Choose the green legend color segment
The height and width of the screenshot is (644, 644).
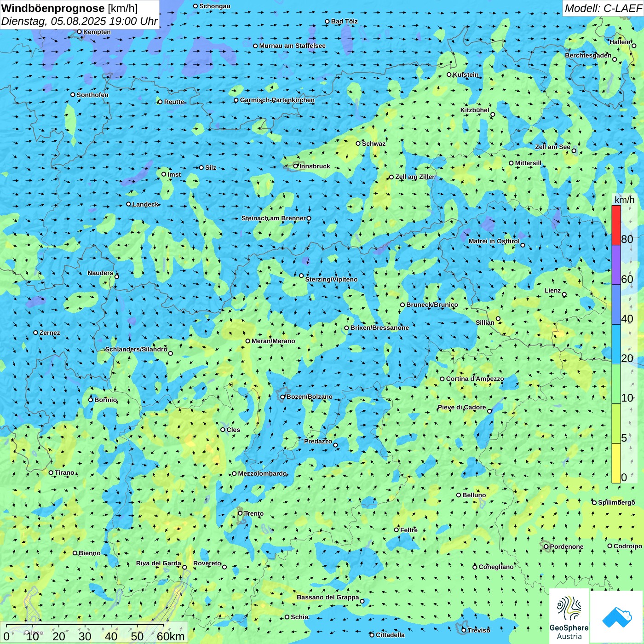point(616,384)
